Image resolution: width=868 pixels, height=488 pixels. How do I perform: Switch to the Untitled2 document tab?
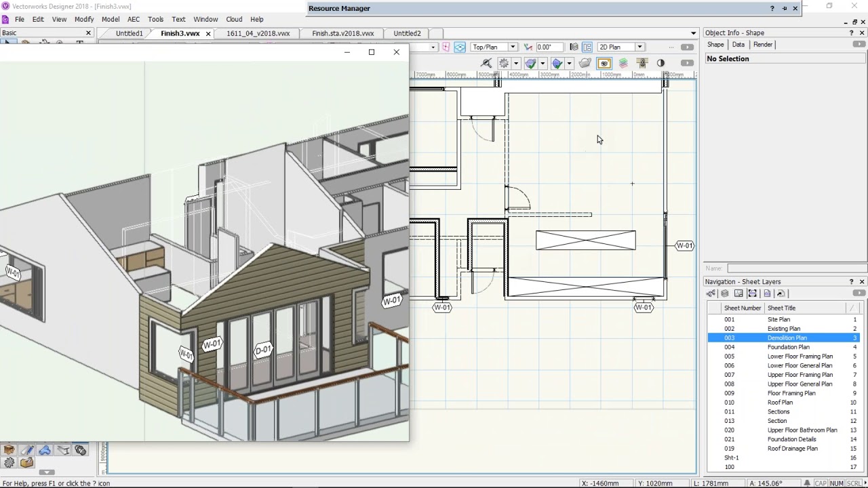[407, 33]
